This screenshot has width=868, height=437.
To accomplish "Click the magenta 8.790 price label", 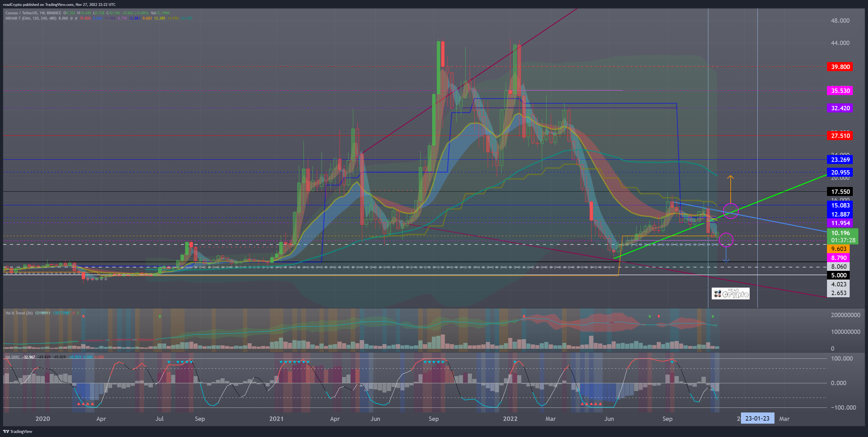I will pyautogui.click(x=838, y=258).
